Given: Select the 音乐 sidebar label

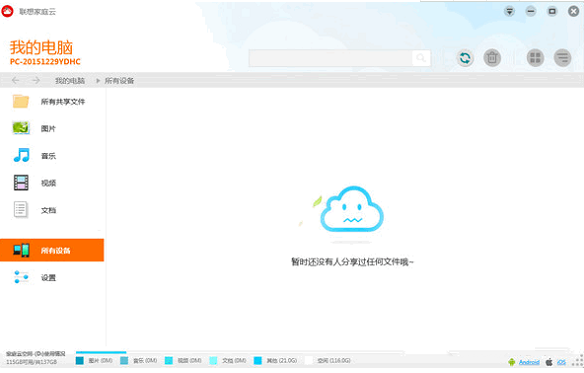Looking at the screenshot, I should point(48,156).
